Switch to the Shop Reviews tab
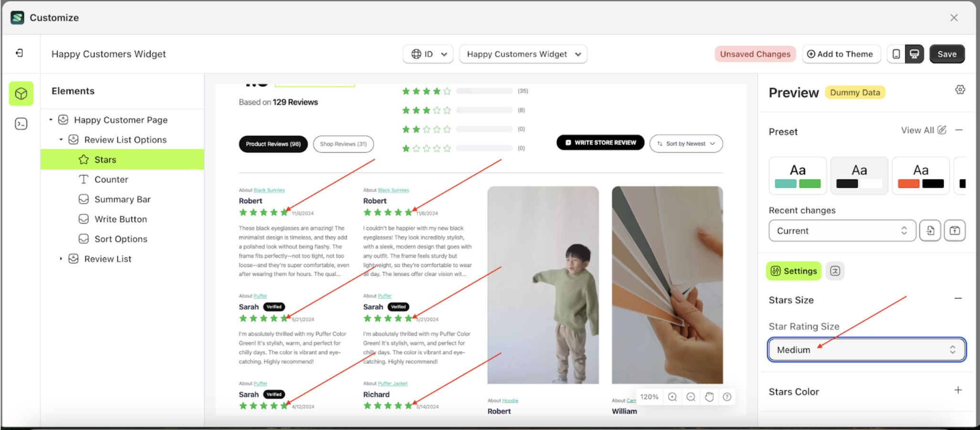The width and height of the screenshot is (980, 430). (343, 144)
